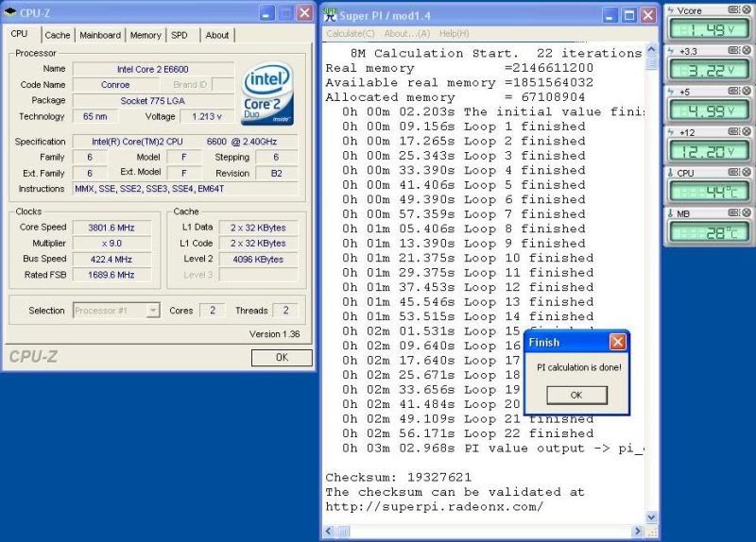Image resolution: width=756 pixels, height=542 pixels.
Task: Click the +12 voltage 12.20 V display
Action: point(710,152)
